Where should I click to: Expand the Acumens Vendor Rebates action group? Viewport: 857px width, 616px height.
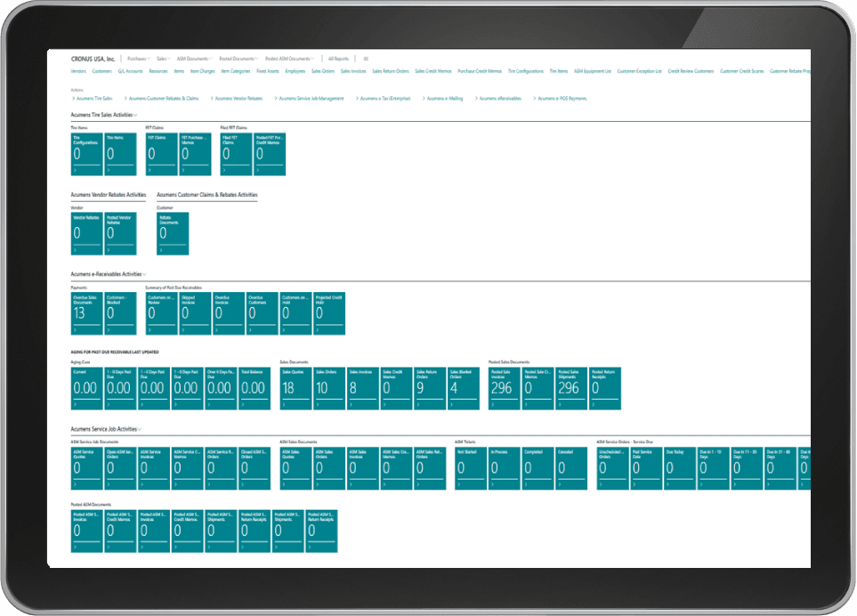tap(236, 99)
